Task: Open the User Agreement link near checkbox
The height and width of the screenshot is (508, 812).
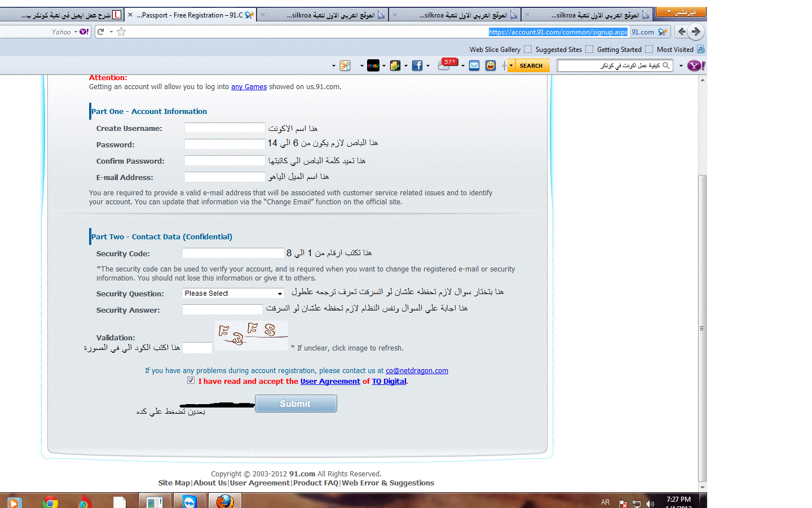Action: 330,382
